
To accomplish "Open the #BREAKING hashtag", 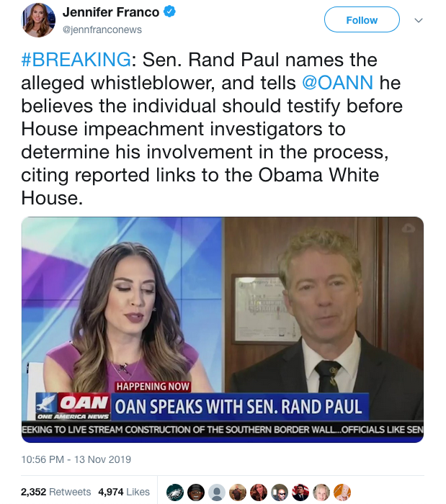I will pos(76,60).
